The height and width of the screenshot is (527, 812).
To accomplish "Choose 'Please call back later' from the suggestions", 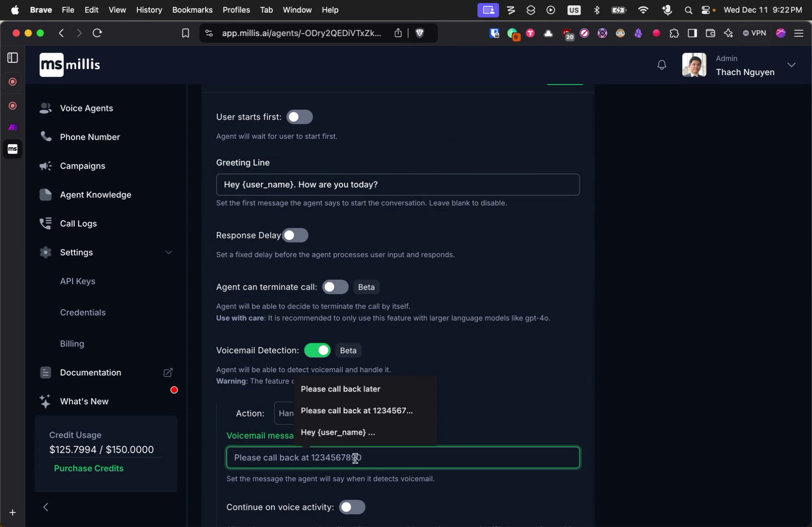I will (x=341, y=389).
